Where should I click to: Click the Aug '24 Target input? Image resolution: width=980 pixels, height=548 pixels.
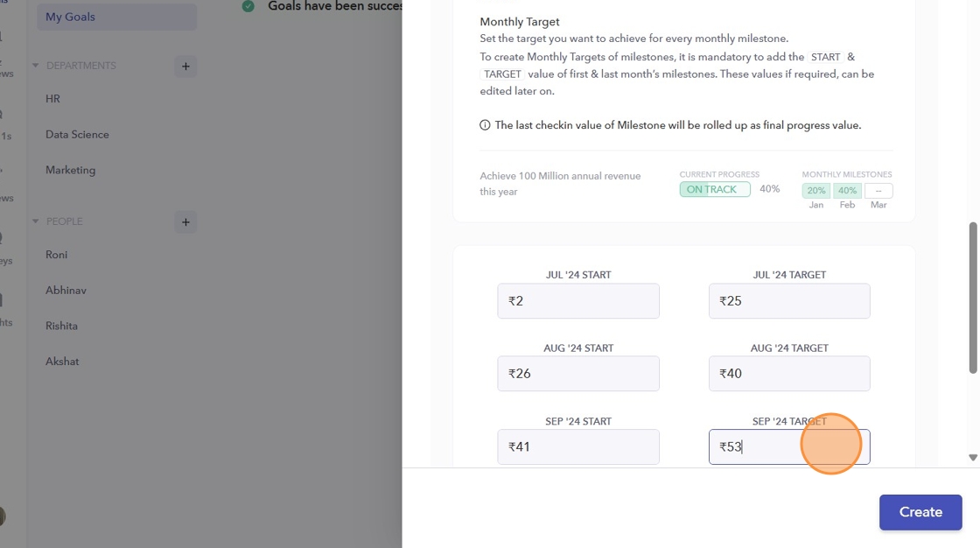[x=789, y=374]
